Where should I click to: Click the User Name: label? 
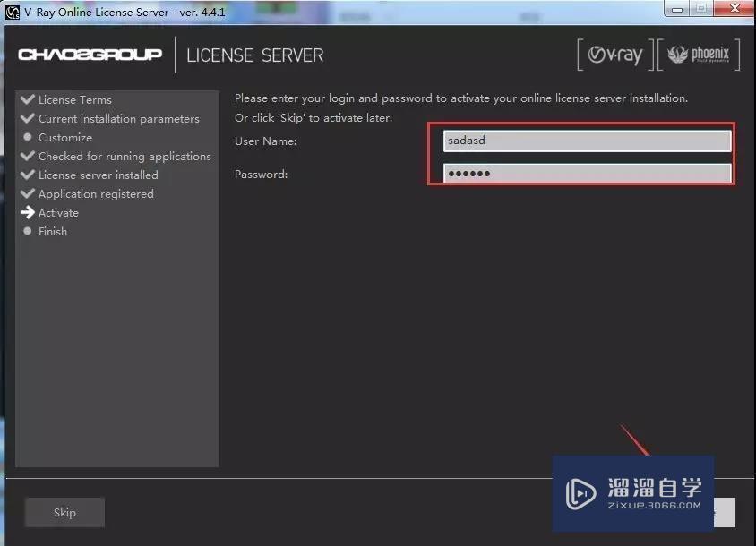(266, 141)
